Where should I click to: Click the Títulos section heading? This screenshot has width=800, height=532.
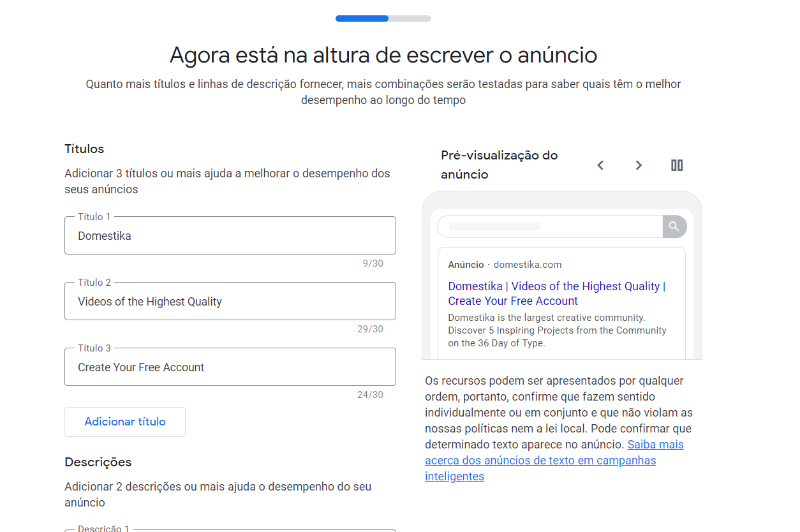click(x=84, y=149)
